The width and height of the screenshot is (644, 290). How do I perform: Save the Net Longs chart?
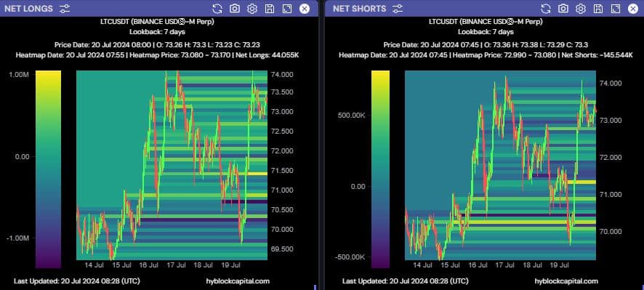[270, 9]
